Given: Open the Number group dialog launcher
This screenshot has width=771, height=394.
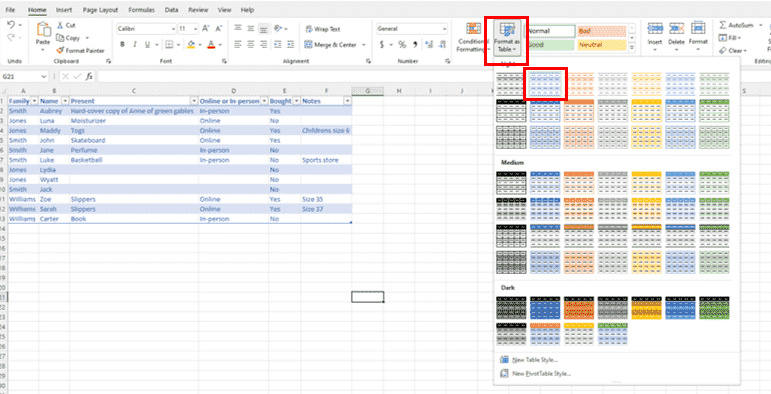Looking at the screenshot, I should (x=447, y=61).
